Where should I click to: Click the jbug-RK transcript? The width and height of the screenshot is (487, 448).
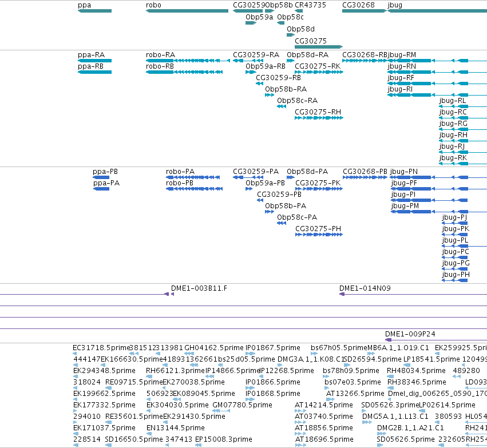463,164
